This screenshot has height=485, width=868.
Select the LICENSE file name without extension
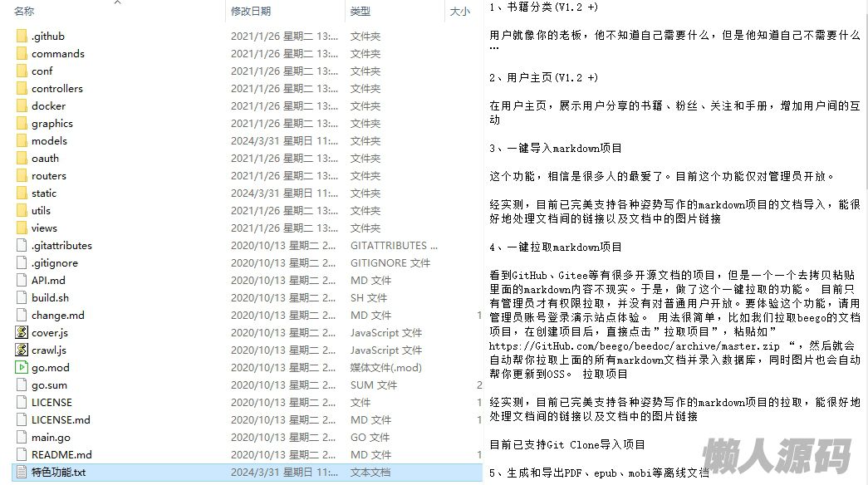(51, 403)
